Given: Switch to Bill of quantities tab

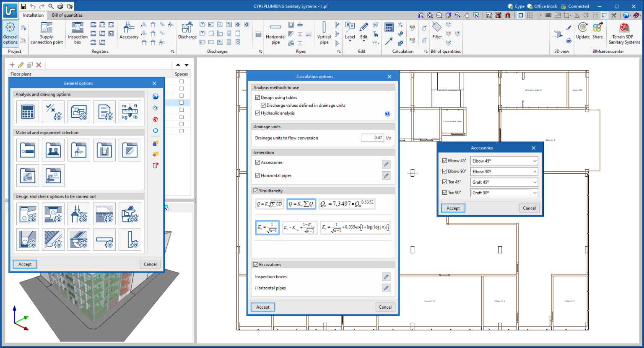Looking at the screenshot, I should [67, 15].
